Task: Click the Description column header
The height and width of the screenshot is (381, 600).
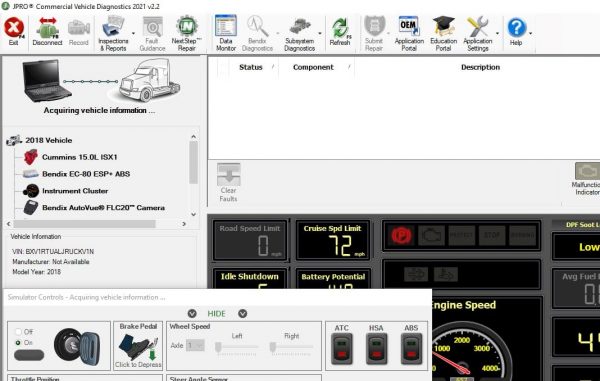Action: pyautogui.click(x=480, y=67)
